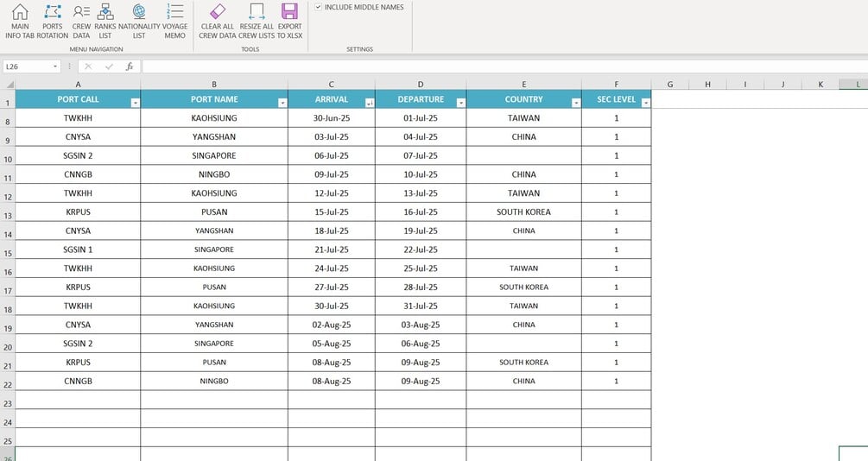Click the formula bar cancel X icon

tap(88, 66)
